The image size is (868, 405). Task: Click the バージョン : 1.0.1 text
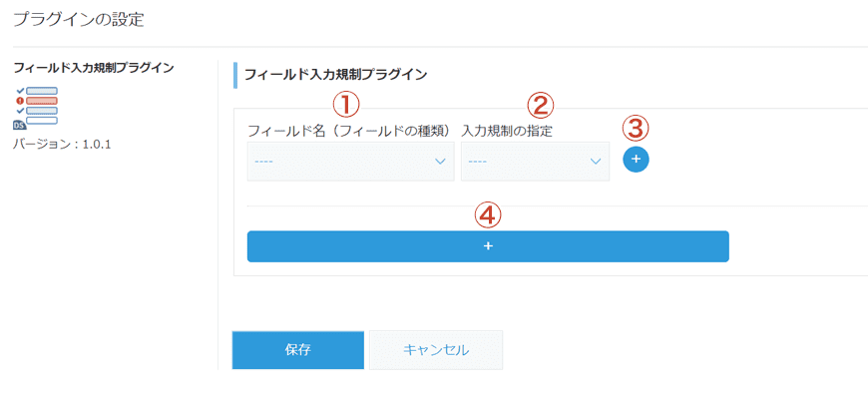[x=62, y=145]
